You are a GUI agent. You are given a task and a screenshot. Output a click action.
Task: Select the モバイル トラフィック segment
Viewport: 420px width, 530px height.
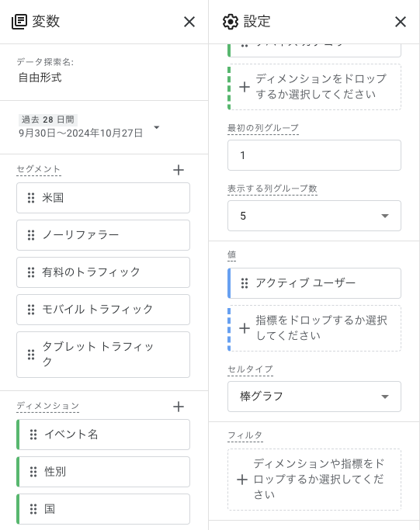(103, 310)
